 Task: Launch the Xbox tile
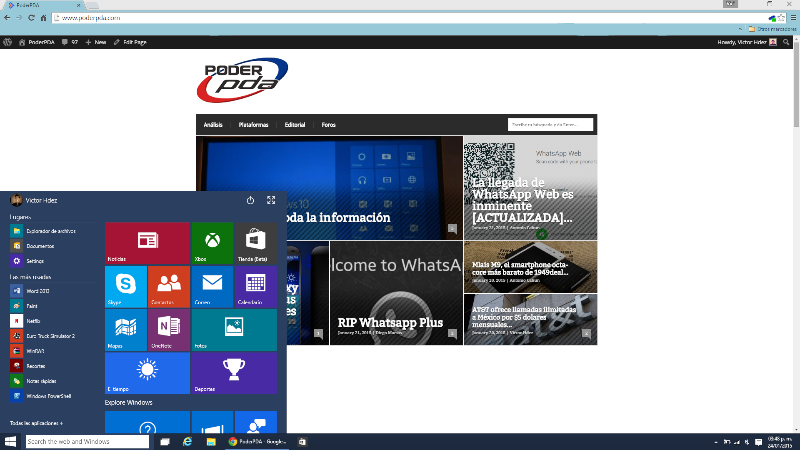(212, 243)
